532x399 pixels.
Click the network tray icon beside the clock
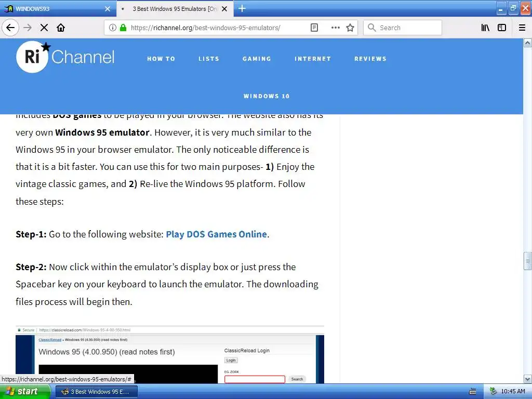click(494, 392)
